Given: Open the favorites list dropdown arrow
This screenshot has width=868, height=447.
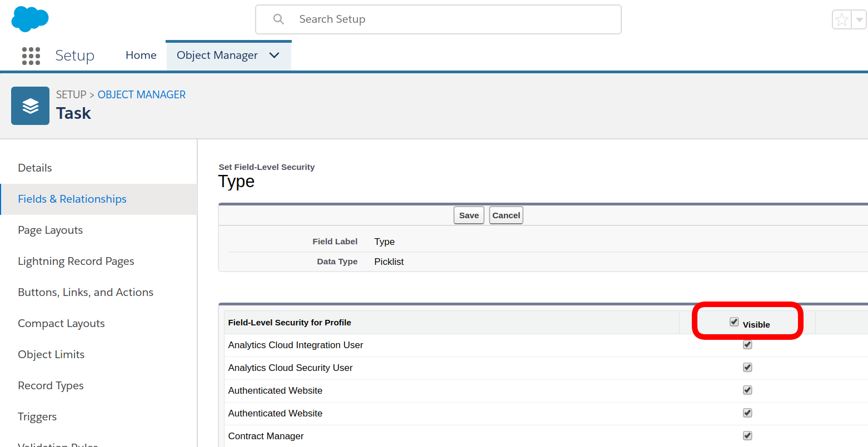Looking at the screenshot, I should 860,20.
